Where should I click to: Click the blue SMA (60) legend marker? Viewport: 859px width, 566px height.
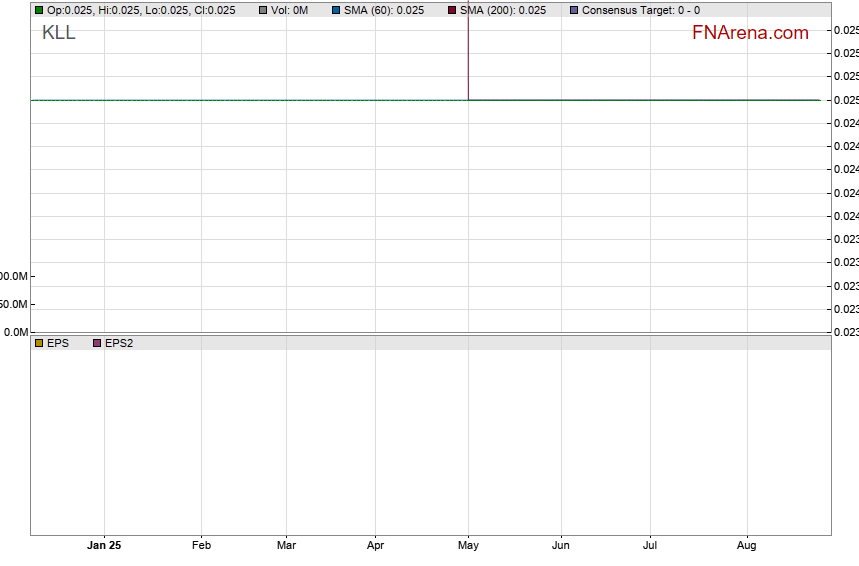(x=336, y=10)
